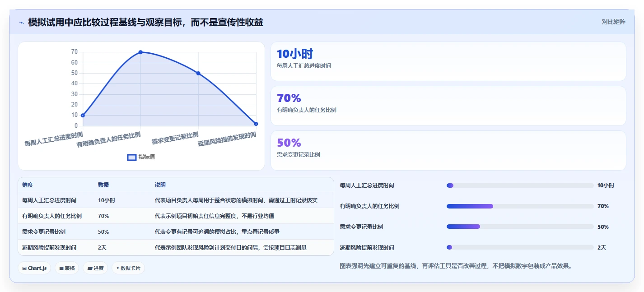Click the chart point at value 10

[x=83, y=115]
